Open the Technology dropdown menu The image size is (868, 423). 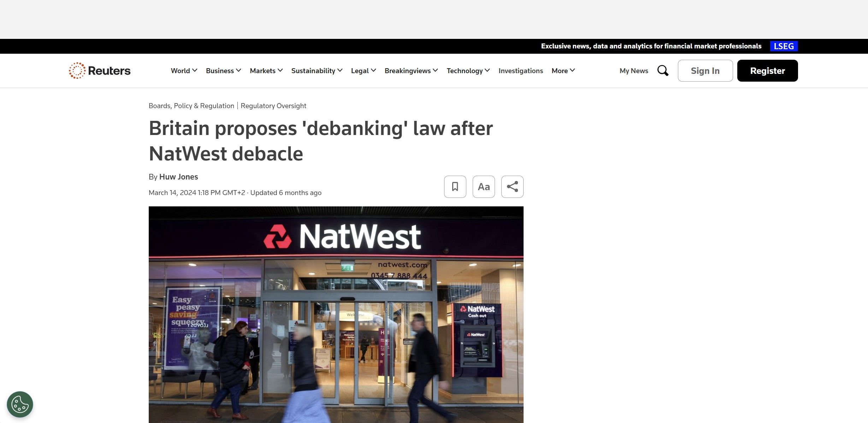click(x=468, y=71)
